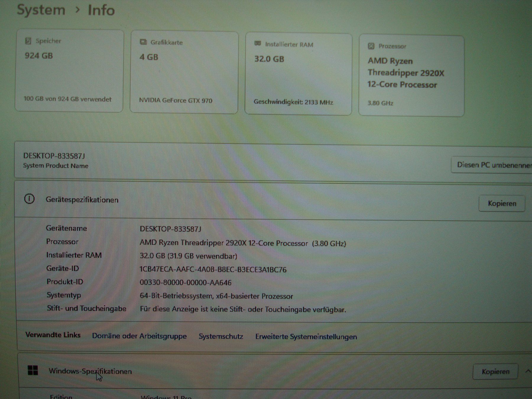Open Erweiterte Systemeinstellungen link
This screenshot has height=399, width=532.
coord(306,337)
